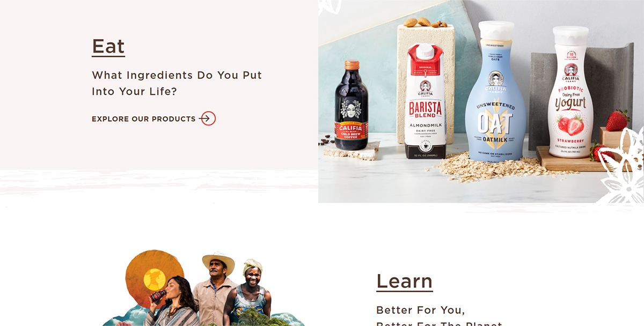The width and height of the screenshot is (644, 326).
Task: Click the Califia Cold Brew Coffee bottle
Action: (352, 105)
